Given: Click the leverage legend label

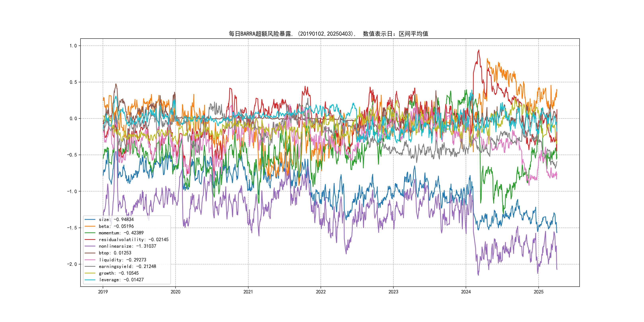Looking at the screenshot, I should (x=121, y=280).
